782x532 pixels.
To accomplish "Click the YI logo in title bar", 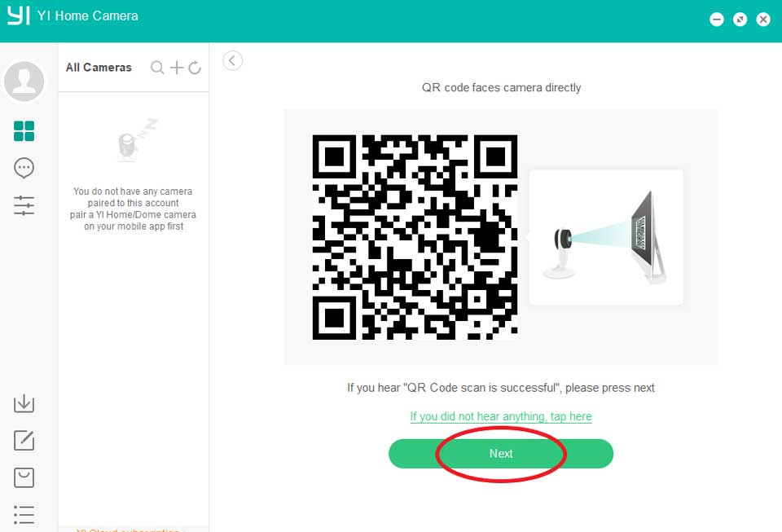I will click(x=19, y=15).
